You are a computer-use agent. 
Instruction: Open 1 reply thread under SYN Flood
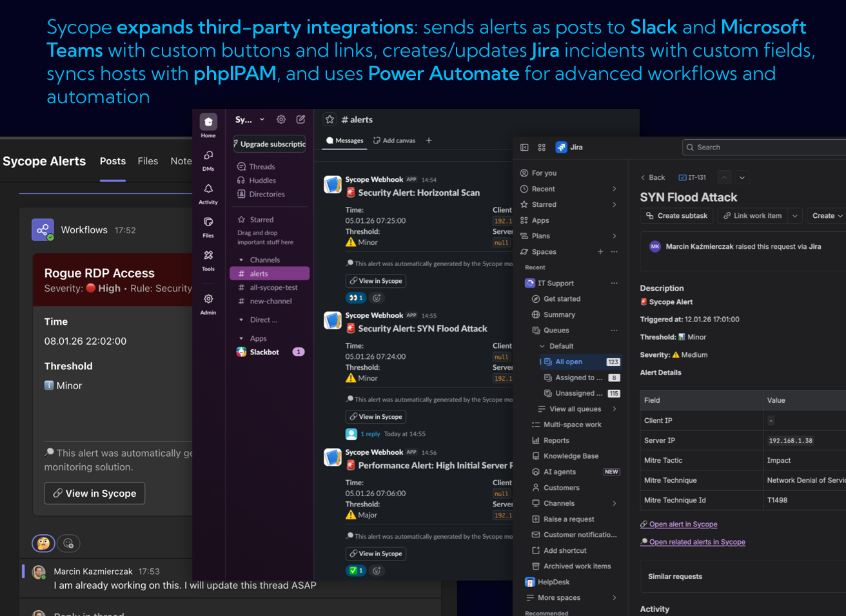tap(370, 434)
